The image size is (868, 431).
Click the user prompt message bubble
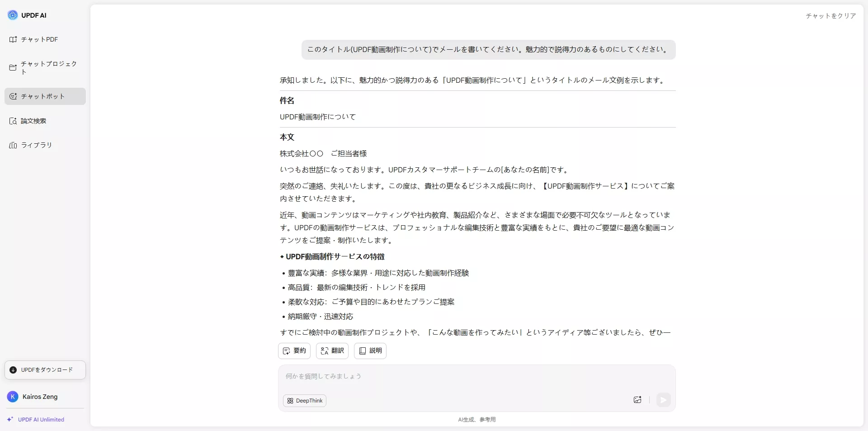point(488,50)
